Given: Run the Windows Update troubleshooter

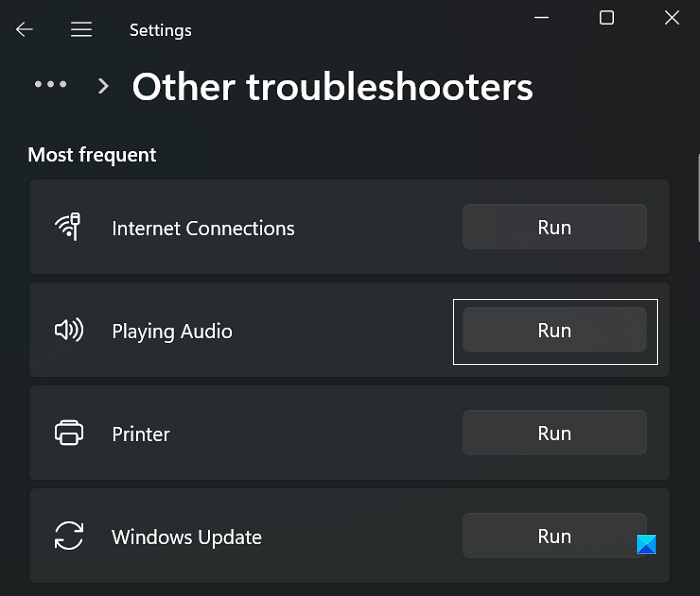Looking at the screenshot, I should click(554, 536).
